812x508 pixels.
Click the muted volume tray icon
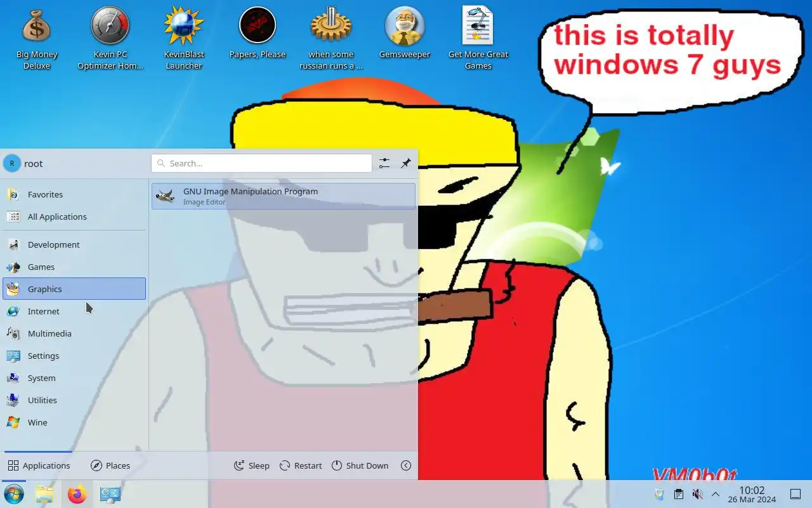[697, 494]
